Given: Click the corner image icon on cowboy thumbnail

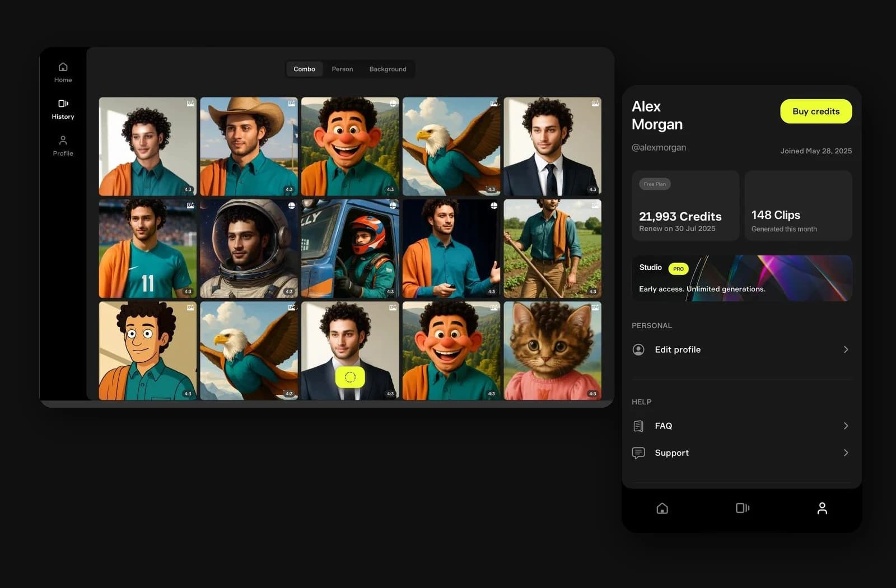Looking at the screenshot, I should [292, 104].
